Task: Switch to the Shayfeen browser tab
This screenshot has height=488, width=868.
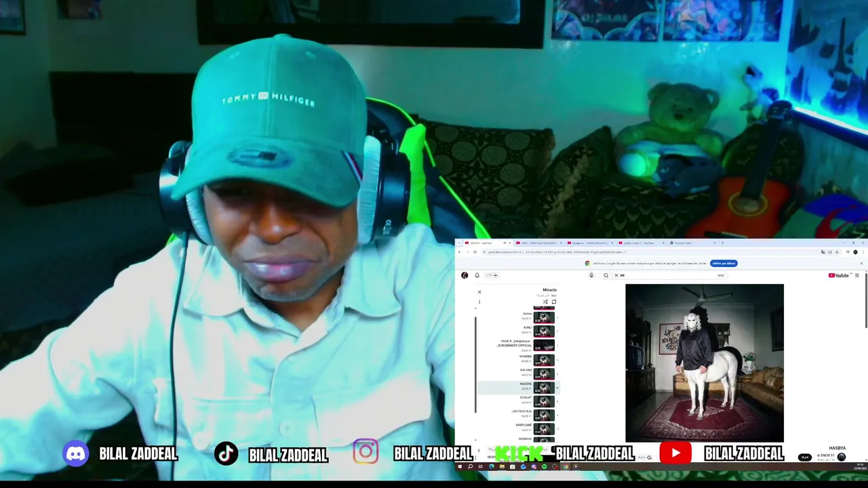Action: (x=590, y=243)
